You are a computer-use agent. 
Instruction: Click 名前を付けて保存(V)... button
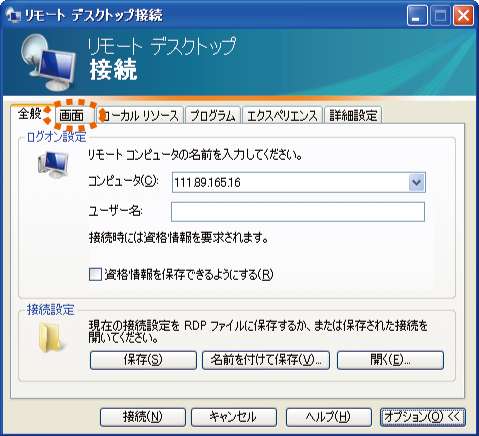tap(266, 360)
